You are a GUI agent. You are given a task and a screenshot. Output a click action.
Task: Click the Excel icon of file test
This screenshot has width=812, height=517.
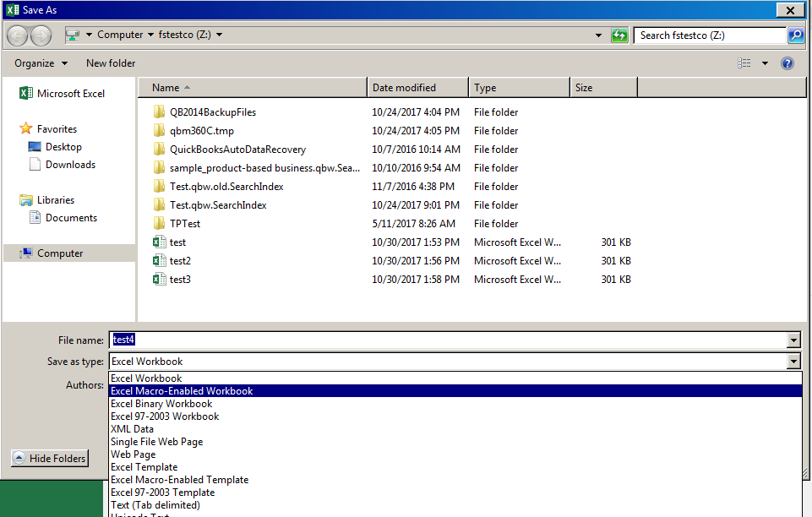click(x=160, y=242)
